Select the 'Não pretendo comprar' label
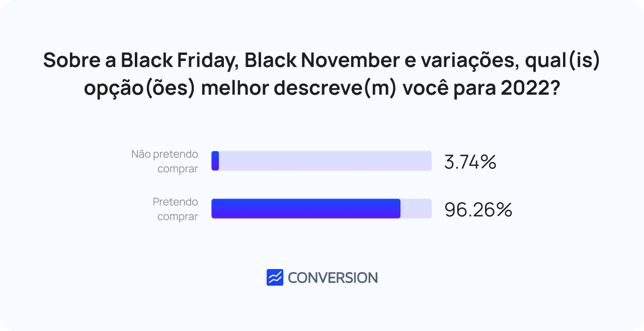The image size is (644, 331). [x=165, y=161]
